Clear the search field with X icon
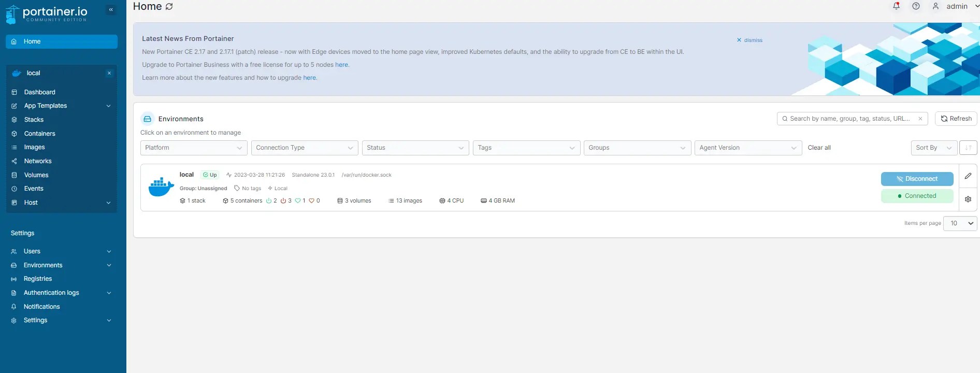The width and height of the screenshot is (980, 373). pos(920,119)
